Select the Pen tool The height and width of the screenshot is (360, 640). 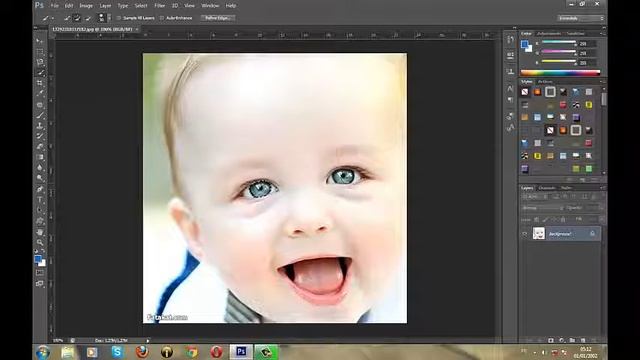click(40, 189)
